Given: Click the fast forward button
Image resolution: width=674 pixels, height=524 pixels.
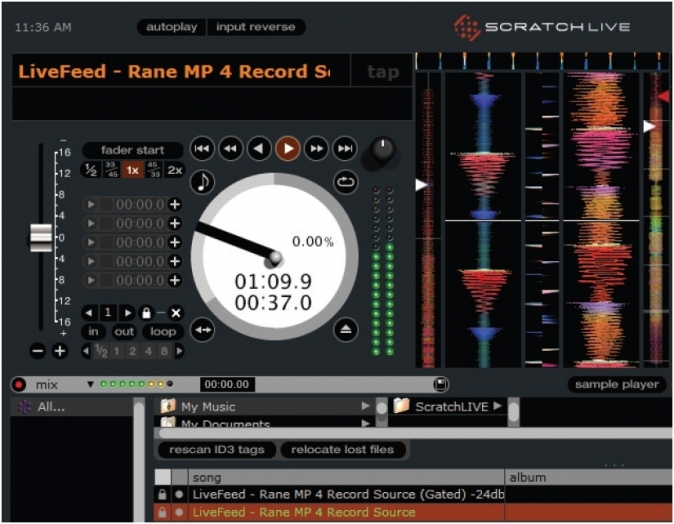Looking at the screenshot, I should coord(316,149).
